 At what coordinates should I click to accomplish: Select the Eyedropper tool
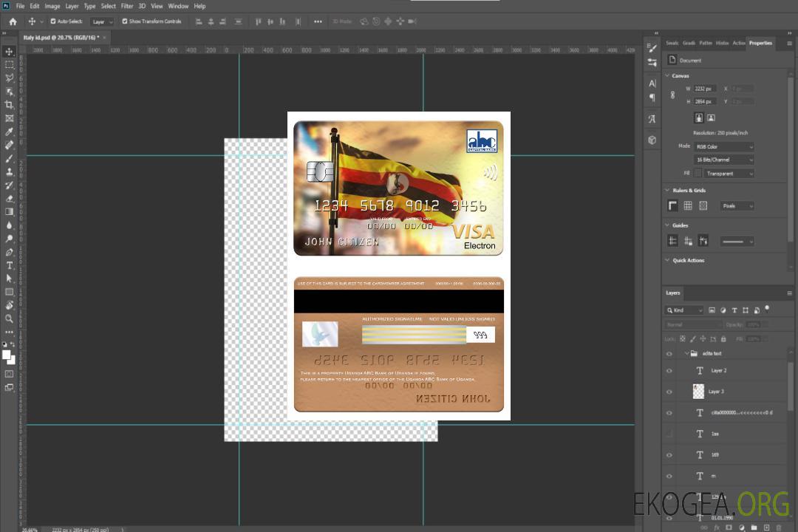pyautogui.click(x=9, y=132)
